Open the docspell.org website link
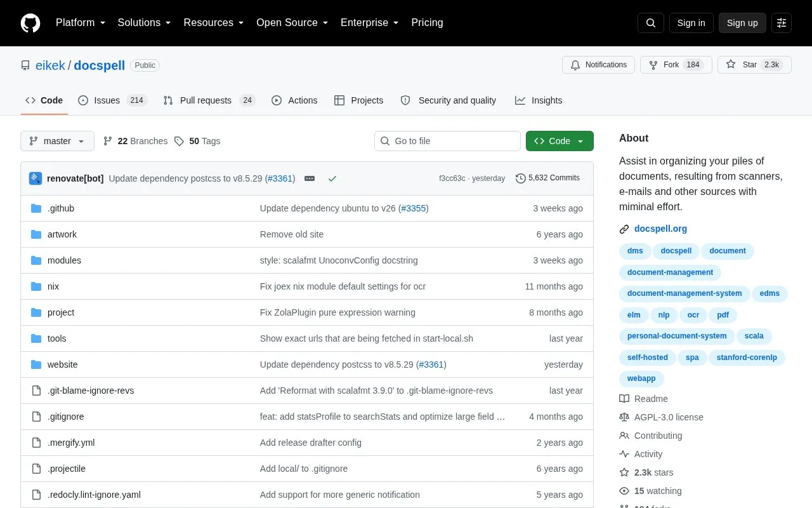812x508 pixels. click(x=660, y=229)
